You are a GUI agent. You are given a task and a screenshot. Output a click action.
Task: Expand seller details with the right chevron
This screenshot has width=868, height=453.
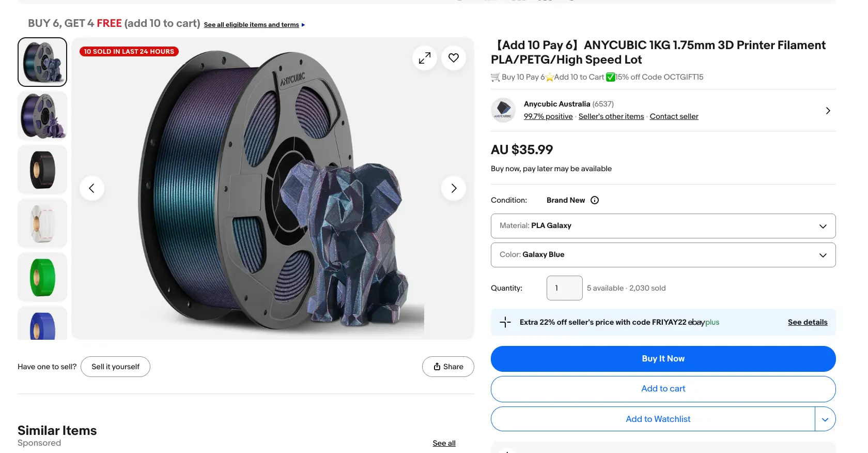tap(828, 111)
